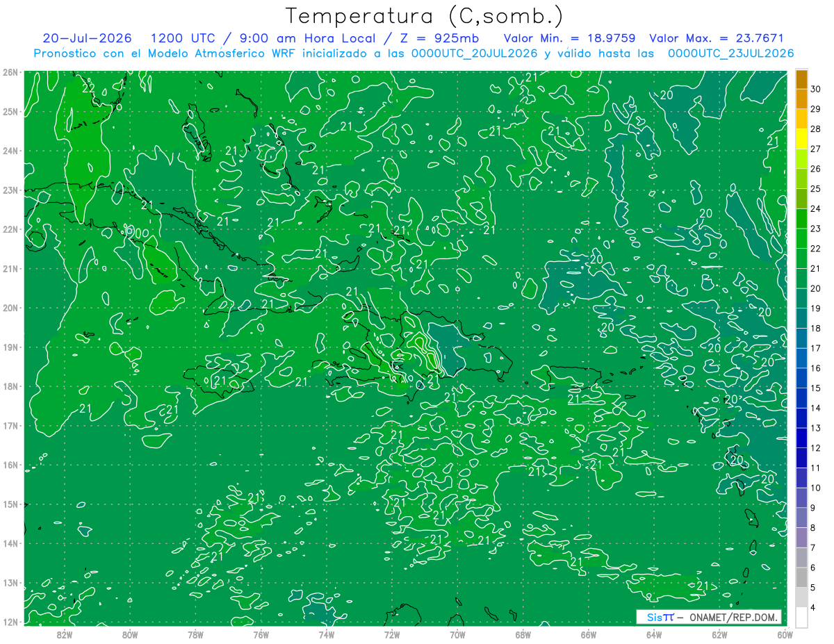Click the '19' colorbar label
Screen dimensions: 834x644
pyautogui.click(x=815, y=308)
